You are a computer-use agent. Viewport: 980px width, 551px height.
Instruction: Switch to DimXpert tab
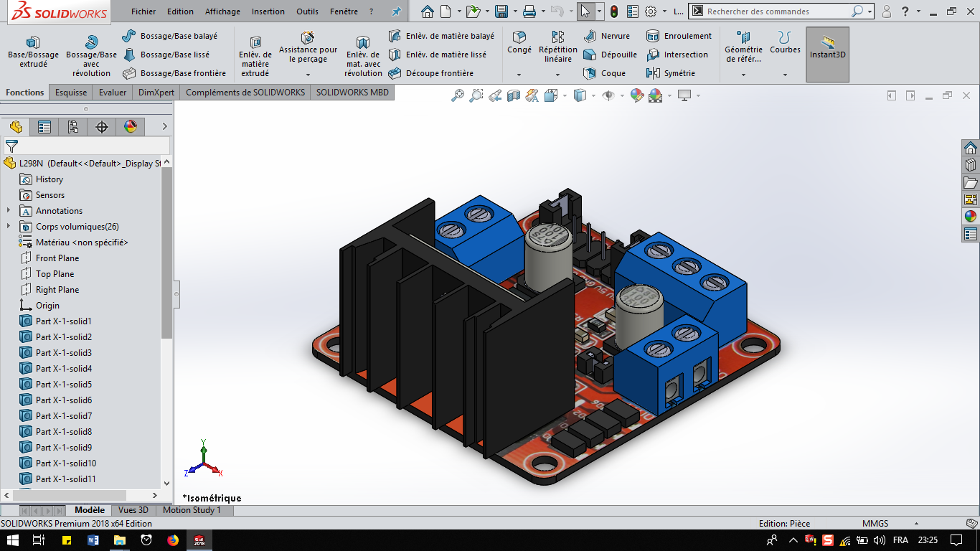tap(156, 93)
